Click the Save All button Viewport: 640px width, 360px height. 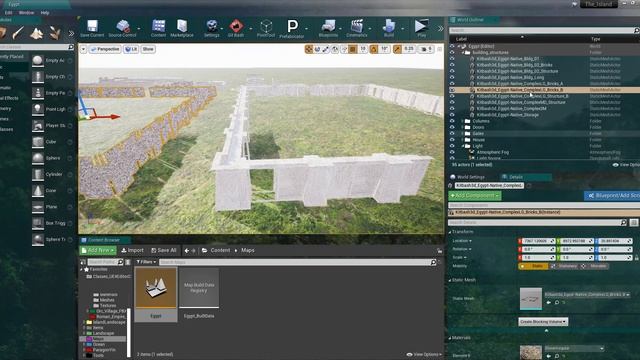click(x=164, y=250)
